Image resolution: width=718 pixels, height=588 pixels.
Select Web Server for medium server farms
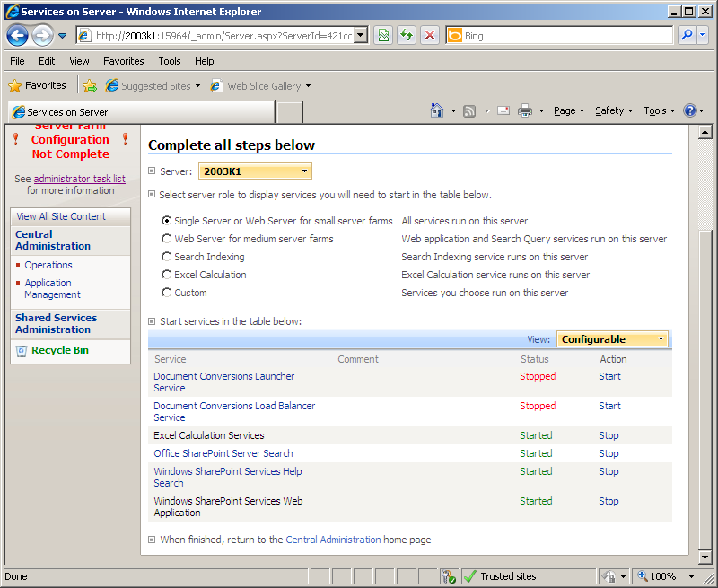coord(167,239)
